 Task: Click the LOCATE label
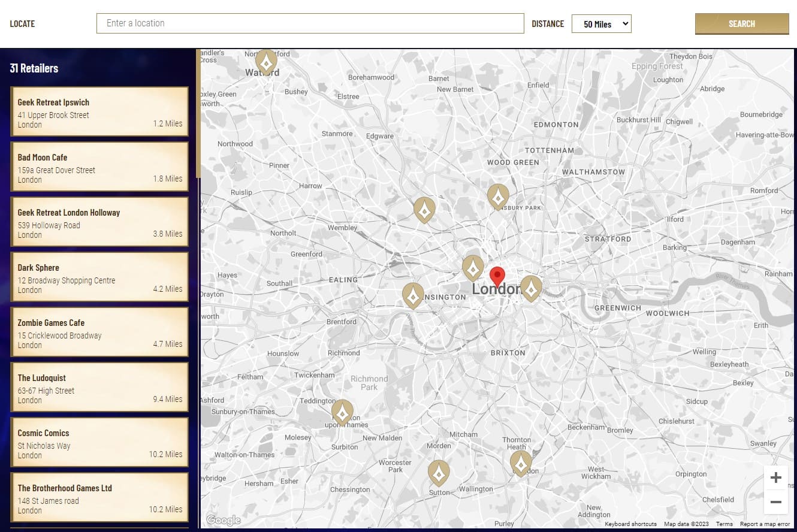click(22, 24)
